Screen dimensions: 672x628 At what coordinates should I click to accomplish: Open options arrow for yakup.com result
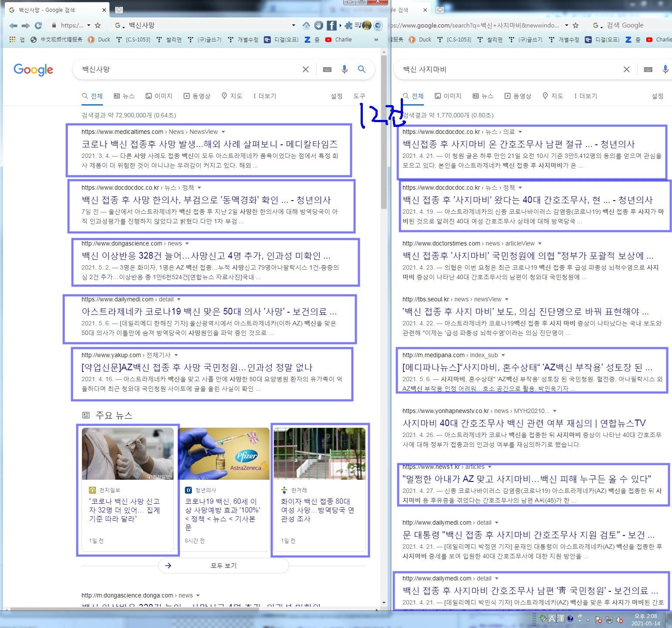pyautogui.click(x=176, y=355)
